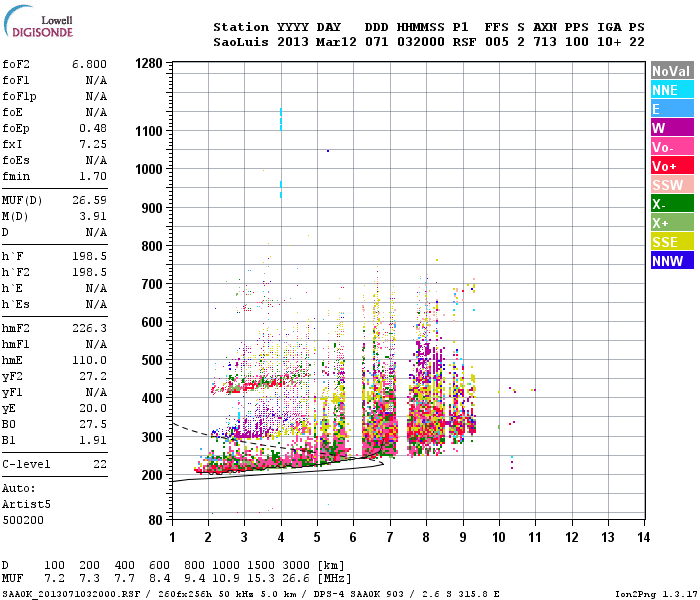Click the MUF 26.6 table value
The width and height of the screenshot is (700, 600).
296,579
